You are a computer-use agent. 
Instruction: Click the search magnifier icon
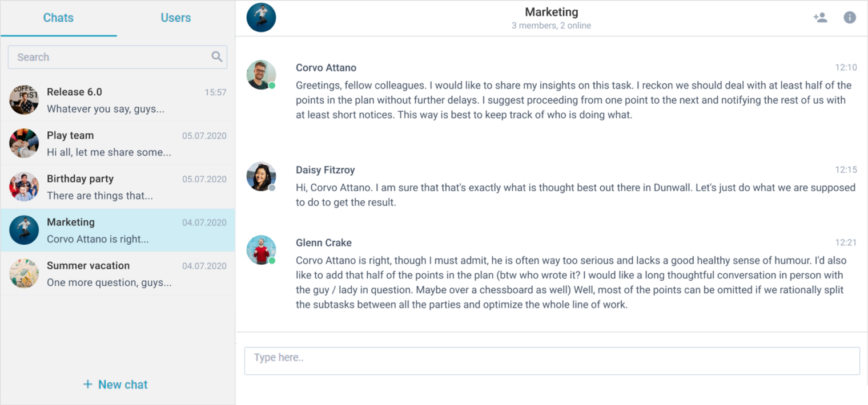point(217,57)
